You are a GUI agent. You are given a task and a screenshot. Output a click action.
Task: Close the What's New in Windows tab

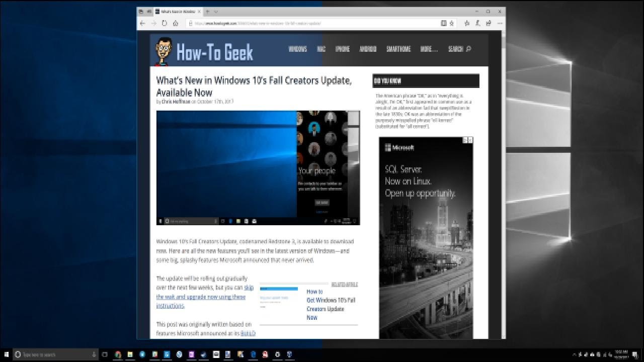199,11
